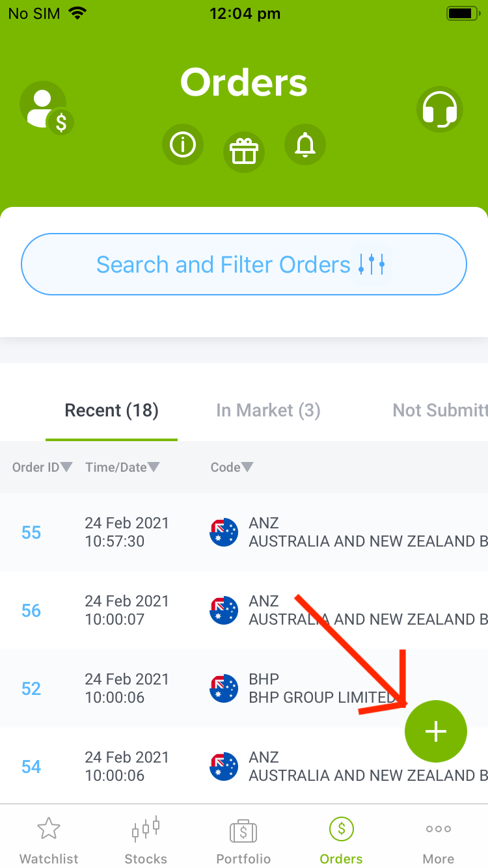Switch to the Not Submitted tab

pos(440,411)
